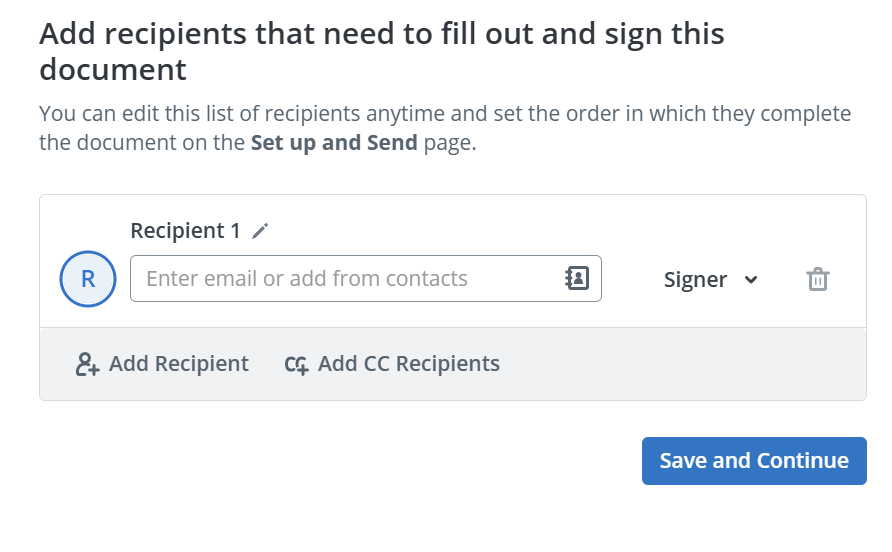Click the CC plus icon
This screenshot has height=552, width=892.
point(296,365)
